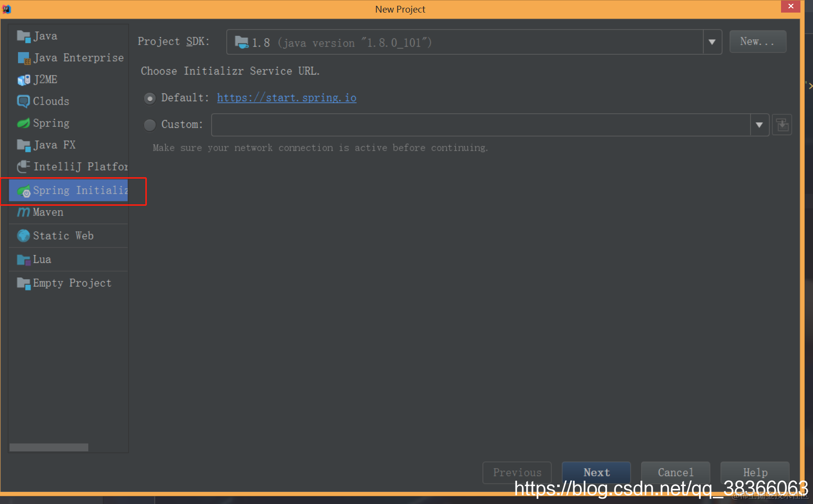Click the IntelliJ Platform Plugin icon
This screenshot has width=813, height=504.
24,167
